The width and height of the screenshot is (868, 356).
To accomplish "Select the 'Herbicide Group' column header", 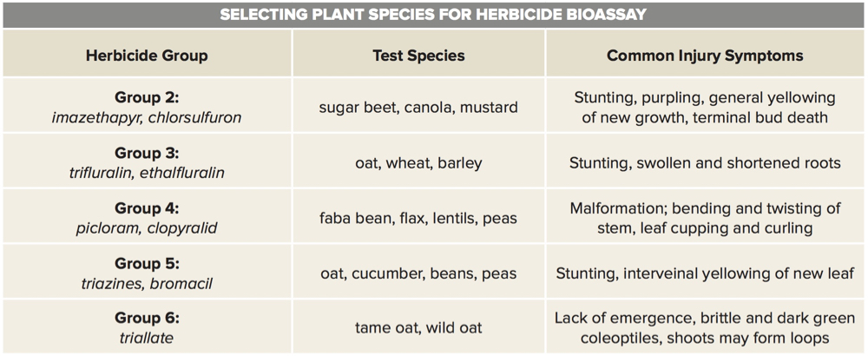I will [x=147, y=56].
